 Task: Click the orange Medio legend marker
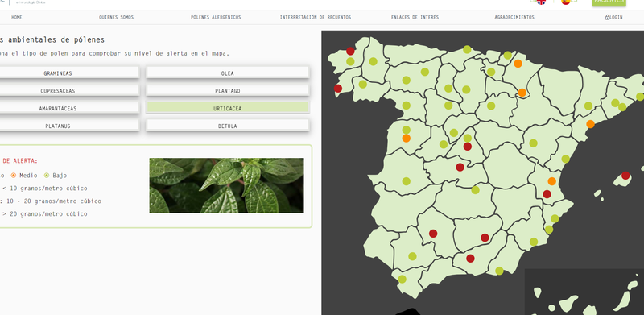14,176
